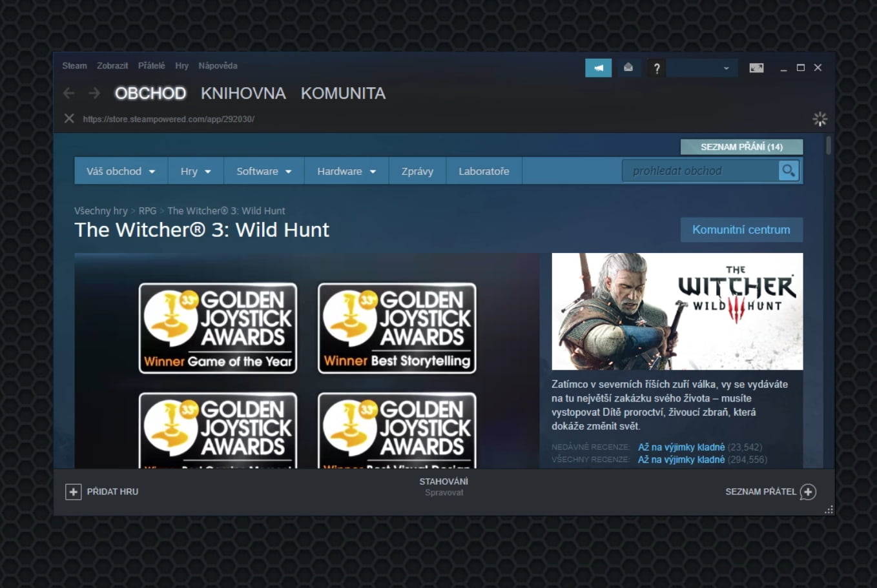The width and height of the screenshot is (877, 588).
Task: Expand the Hardware dropdown
Action: (346, 171)
